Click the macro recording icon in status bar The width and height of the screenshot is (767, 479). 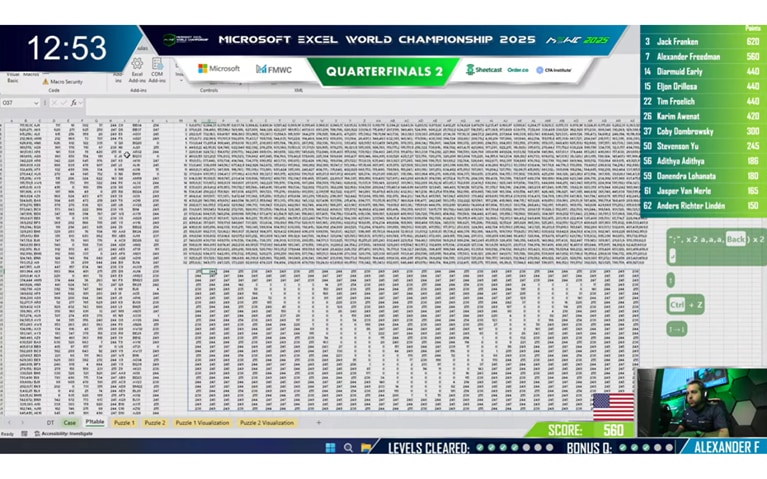24,433
